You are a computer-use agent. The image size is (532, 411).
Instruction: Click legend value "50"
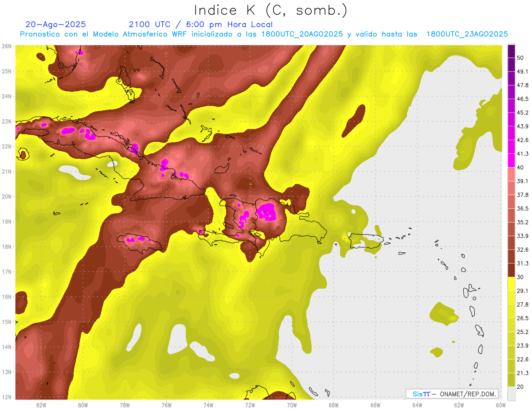coord(520,58)
